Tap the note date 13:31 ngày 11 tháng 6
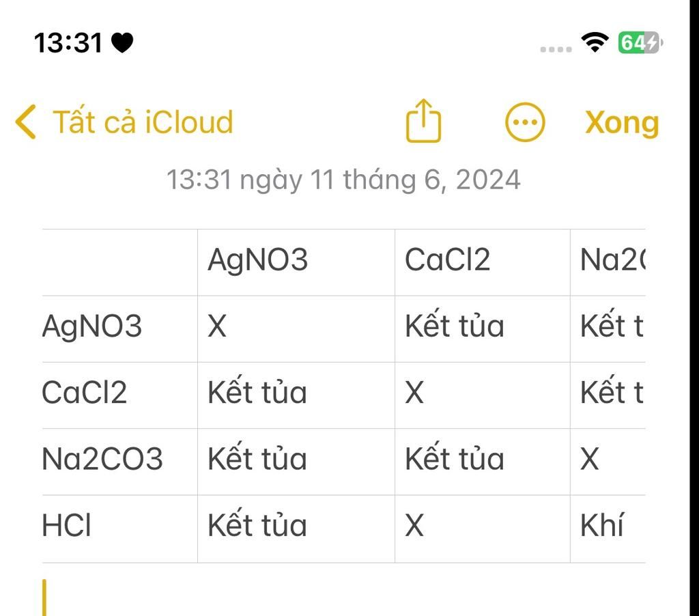699x616 pixels. point(343,180)
